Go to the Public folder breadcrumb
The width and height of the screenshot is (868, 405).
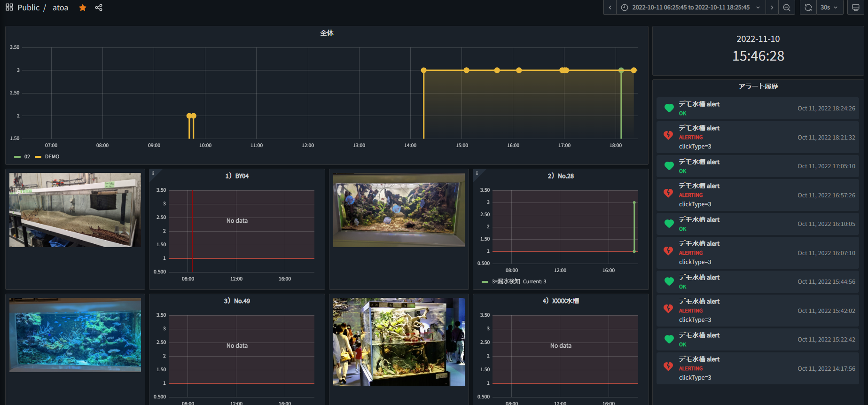[x=29, y=8]
